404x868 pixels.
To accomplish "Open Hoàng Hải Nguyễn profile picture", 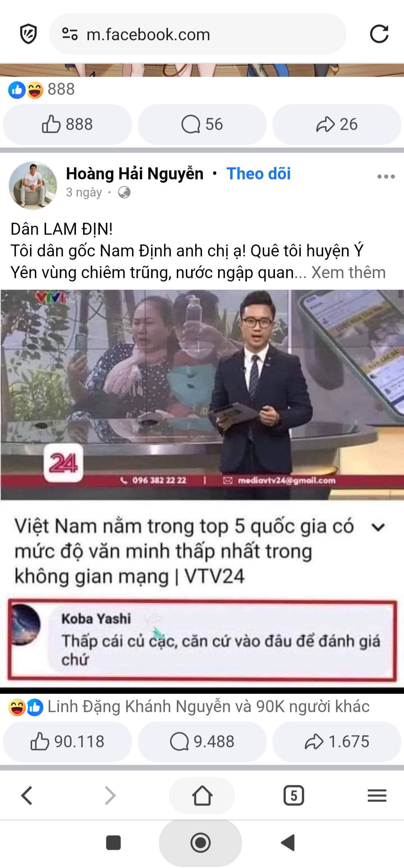I will (33, 185).
